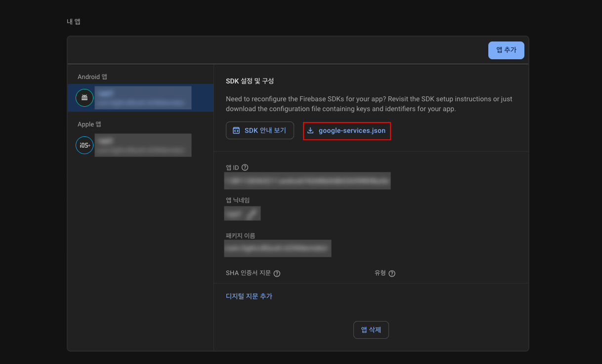Download the google-services.json file

346,131
